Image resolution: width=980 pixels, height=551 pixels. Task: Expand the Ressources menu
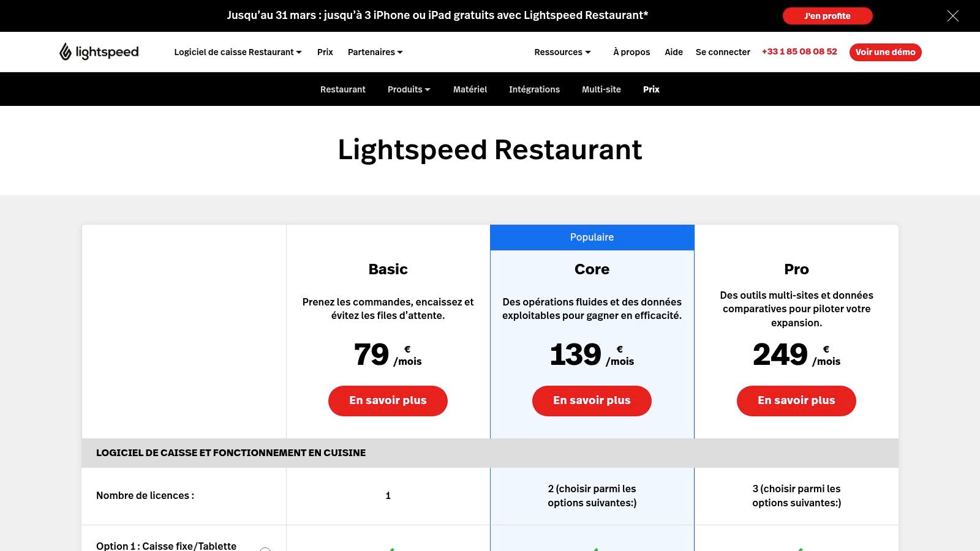tap(562, 52)
